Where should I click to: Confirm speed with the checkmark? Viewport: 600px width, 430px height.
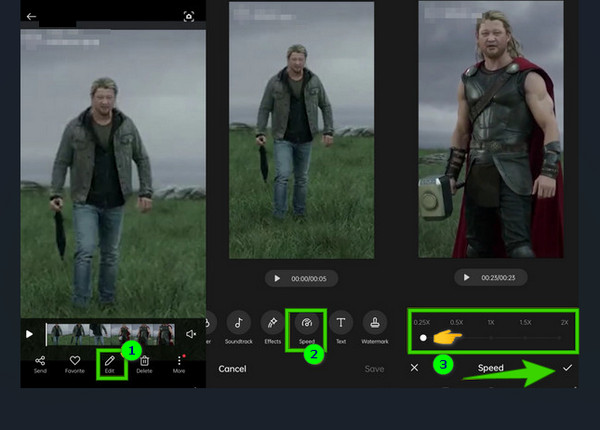(x=567, y=368)
